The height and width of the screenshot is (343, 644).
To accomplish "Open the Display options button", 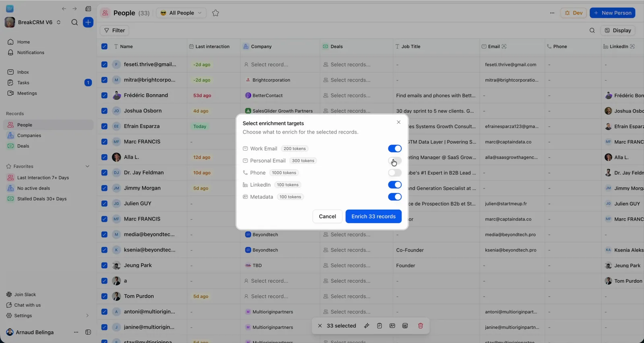I will click(618, 30).
